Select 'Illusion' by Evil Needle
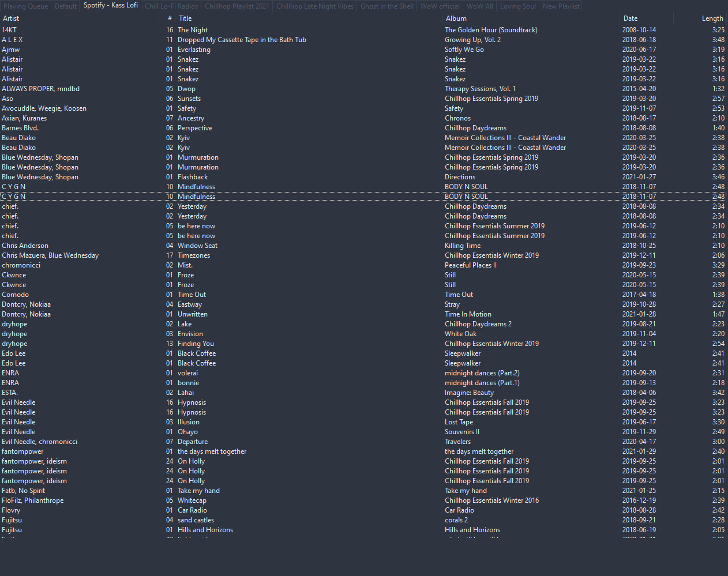 click(189, 422)
